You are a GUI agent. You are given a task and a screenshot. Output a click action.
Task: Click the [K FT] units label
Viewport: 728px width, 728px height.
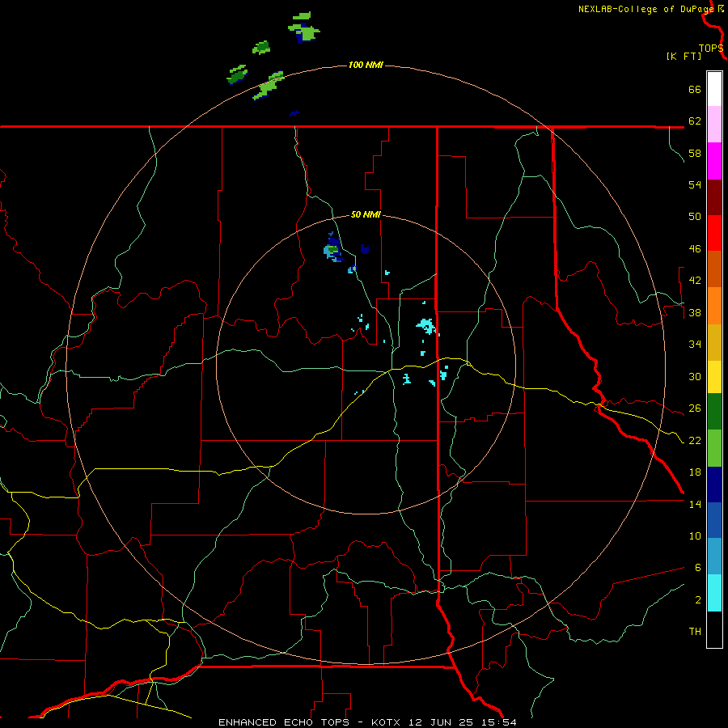684,56
